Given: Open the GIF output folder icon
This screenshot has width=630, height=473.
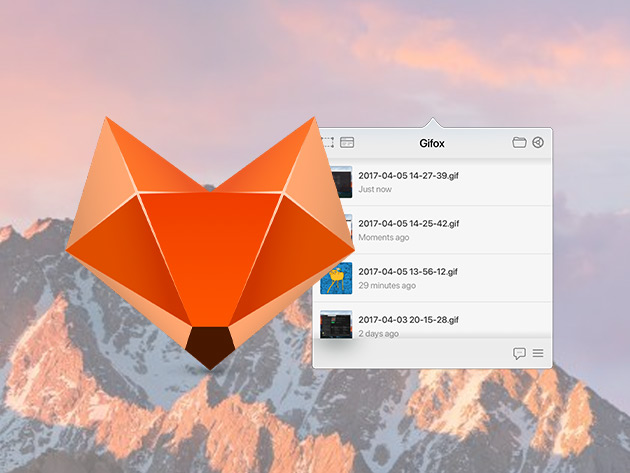Looking at the screenshot, I should [x=519, y=143].
